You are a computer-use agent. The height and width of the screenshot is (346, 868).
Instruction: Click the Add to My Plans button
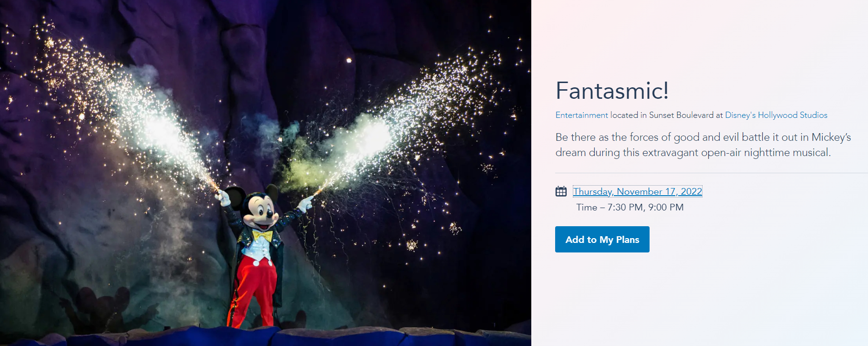(602, 239)
